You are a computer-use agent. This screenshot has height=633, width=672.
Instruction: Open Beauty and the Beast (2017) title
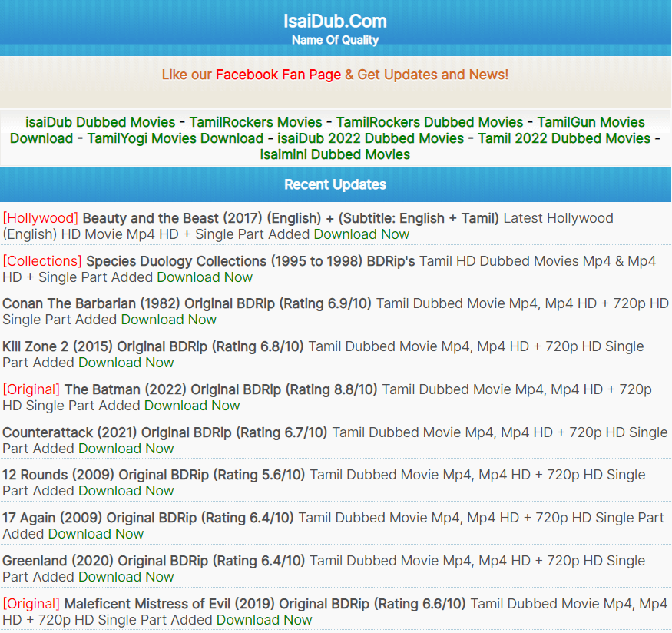[290, 218]
